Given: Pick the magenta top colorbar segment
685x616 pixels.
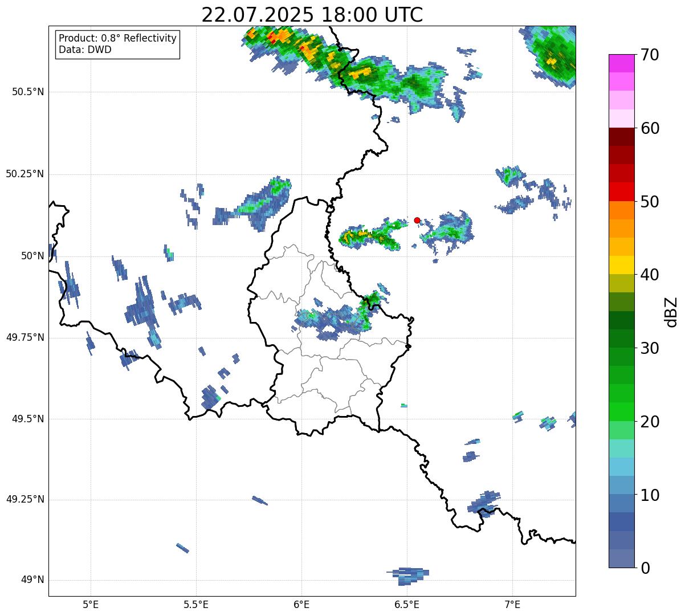Looking at the screenshot, I should pyautogui.click(x=621, y=63).
